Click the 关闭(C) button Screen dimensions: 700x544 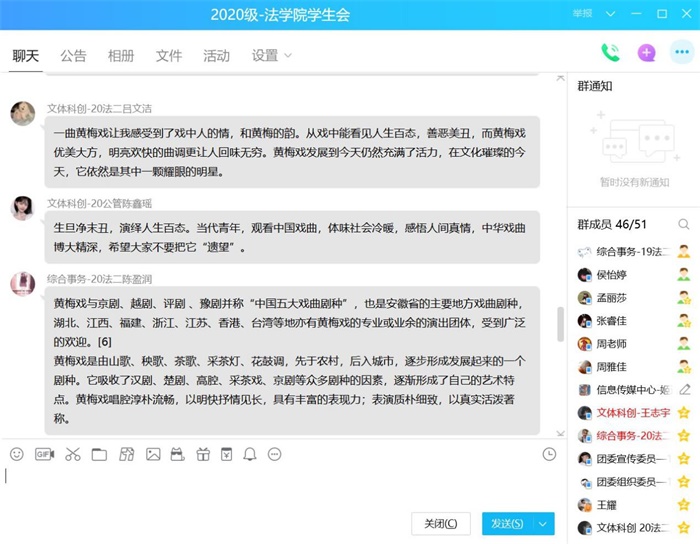pyautogui.click(x=441, y=523)
